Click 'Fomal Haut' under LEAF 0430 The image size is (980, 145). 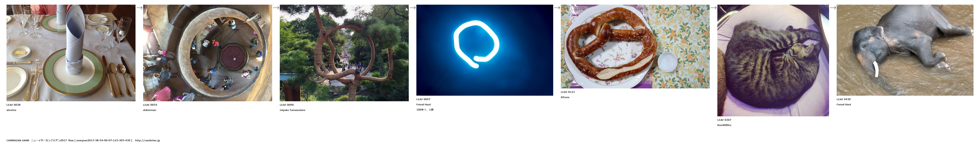844,104
